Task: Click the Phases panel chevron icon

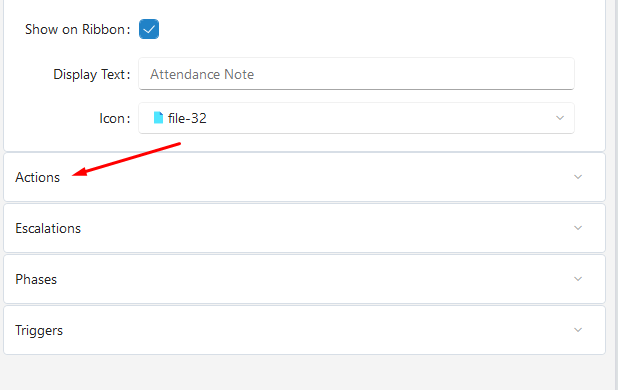Action: coord(578,279)
